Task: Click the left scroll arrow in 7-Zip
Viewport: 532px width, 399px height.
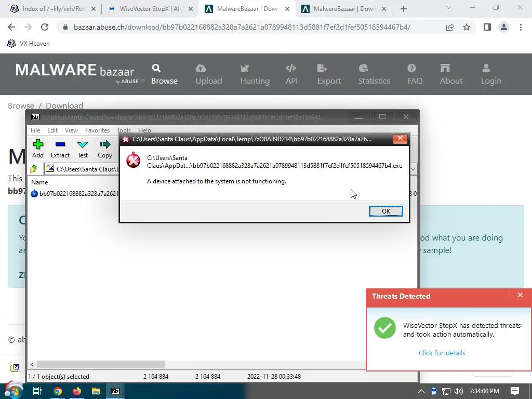Action: 32,364
